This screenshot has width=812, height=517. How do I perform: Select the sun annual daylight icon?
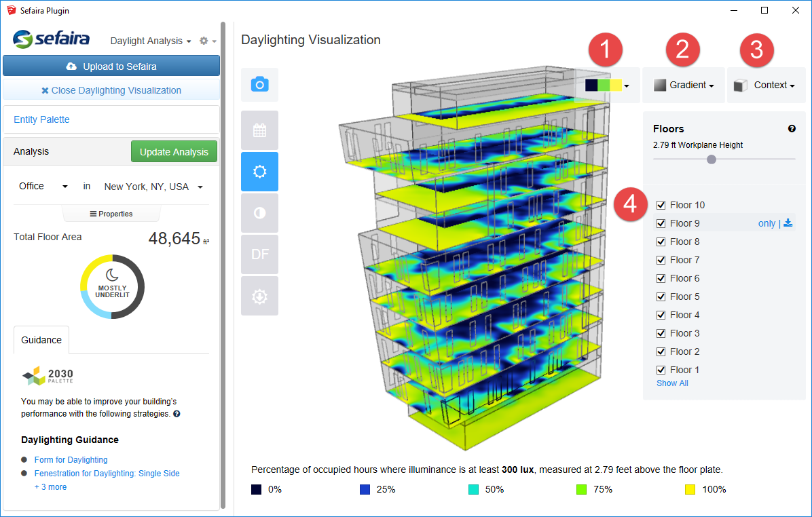pyautogui.click(x=259, y=172)
